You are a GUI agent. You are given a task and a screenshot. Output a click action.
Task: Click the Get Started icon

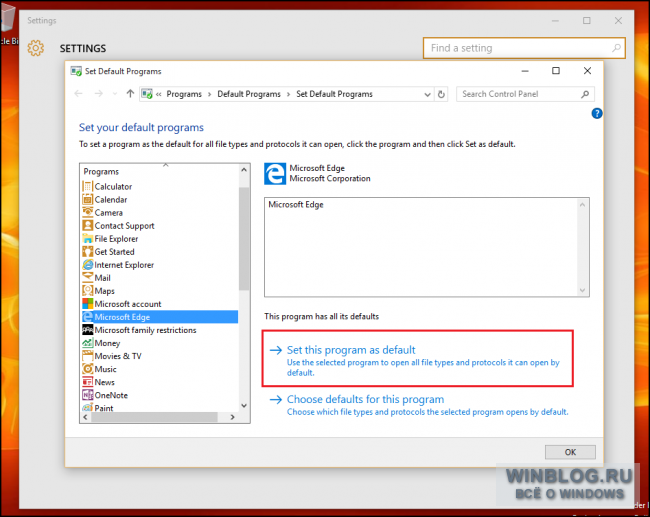(x=87, y=252)
